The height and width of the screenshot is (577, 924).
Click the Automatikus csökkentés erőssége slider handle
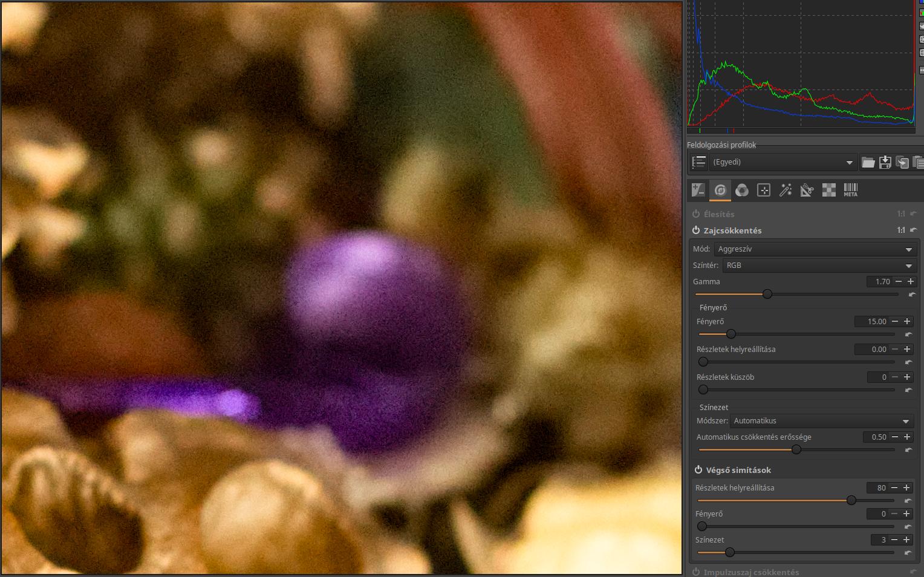(x=796, y=449)
